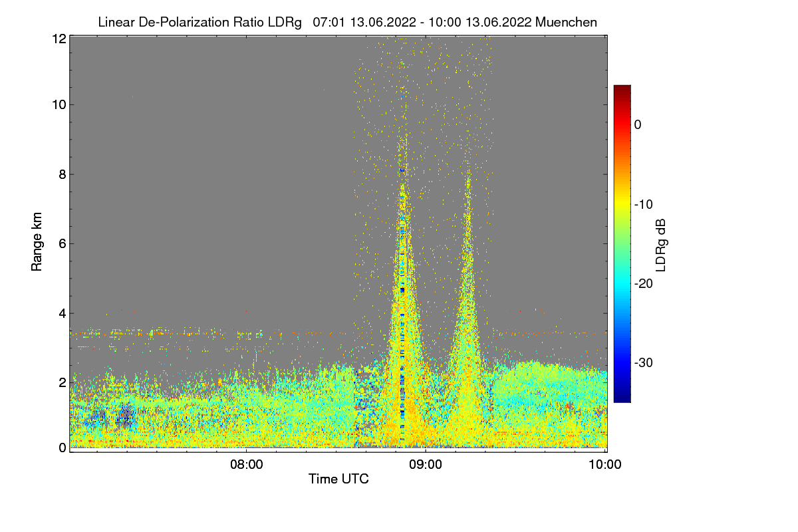Click the '8' range tick label
The image size is (798, 532).
click(62, 174)
